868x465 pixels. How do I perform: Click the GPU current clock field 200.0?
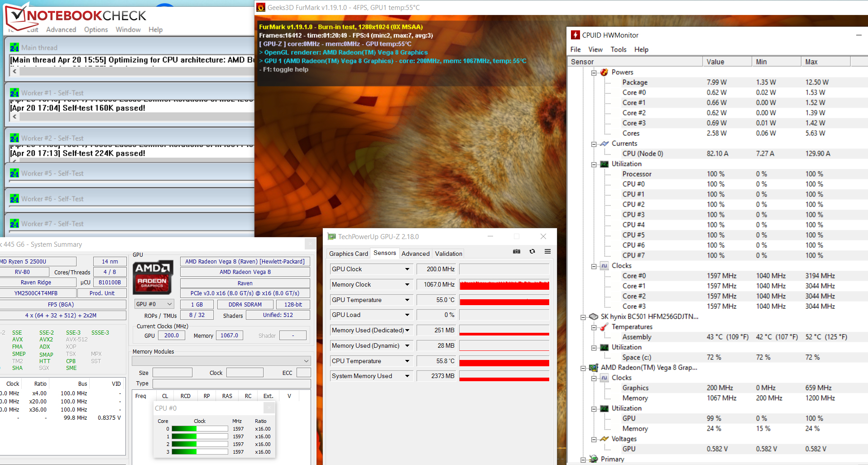[172, 336]
